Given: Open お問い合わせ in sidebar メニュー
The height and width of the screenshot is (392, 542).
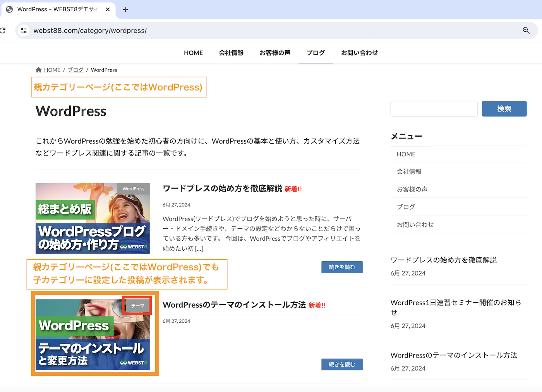Looking at the screenshot, I should point(458,224).
